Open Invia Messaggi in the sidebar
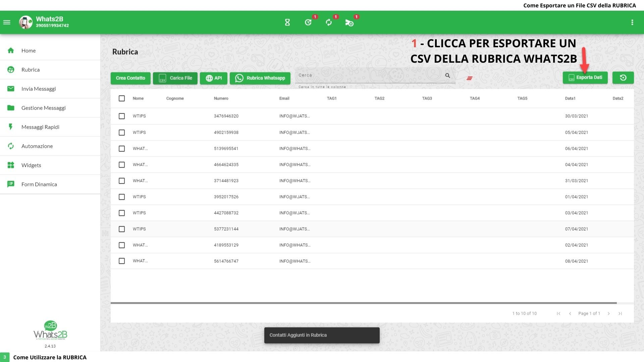644x362 pixels. (50, 89)
